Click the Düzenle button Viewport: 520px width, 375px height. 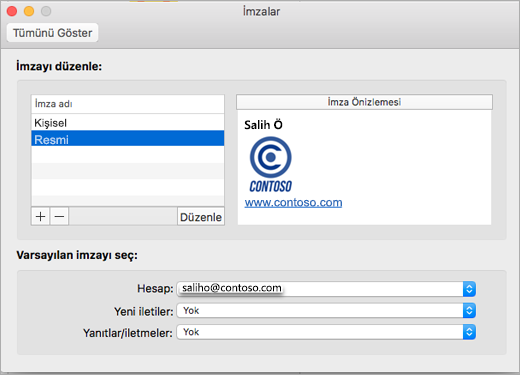coord(201,217)
